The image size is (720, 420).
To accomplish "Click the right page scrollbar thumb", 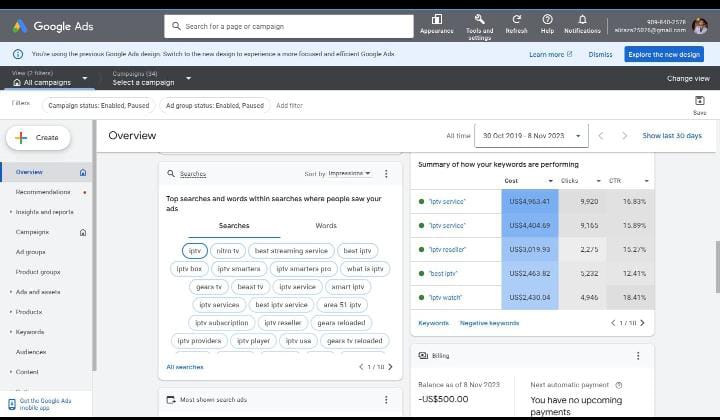I will pos(717,266).
